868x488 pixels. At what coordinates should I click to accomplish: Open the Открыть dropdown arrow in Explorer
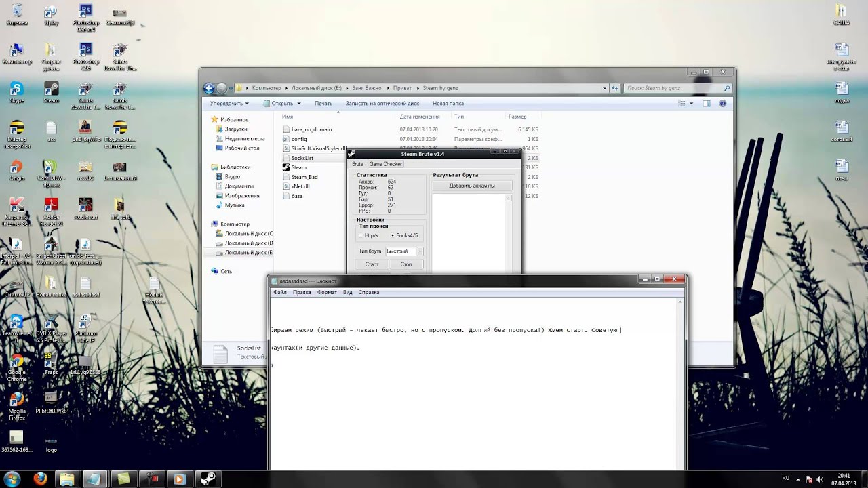[x=298, y=104]
